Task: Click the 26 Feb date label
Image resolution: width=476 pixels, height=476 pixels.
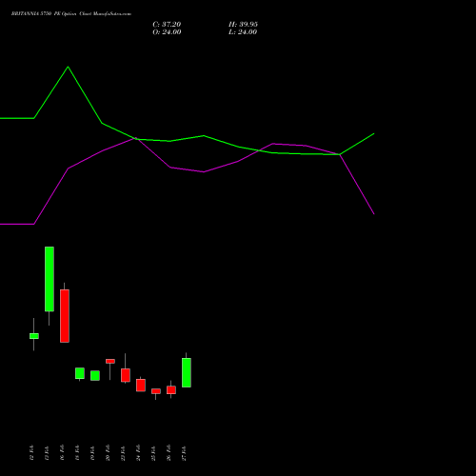Action: [x=169, y=453]
